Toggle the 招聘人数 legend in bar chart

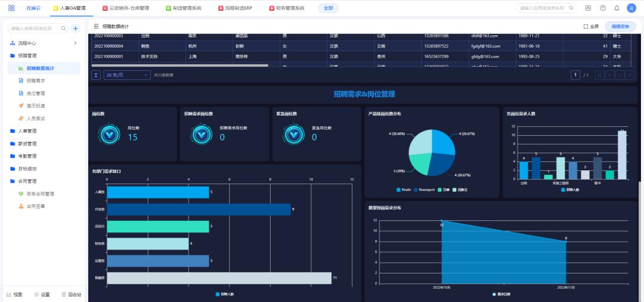(x=224, y=294)
